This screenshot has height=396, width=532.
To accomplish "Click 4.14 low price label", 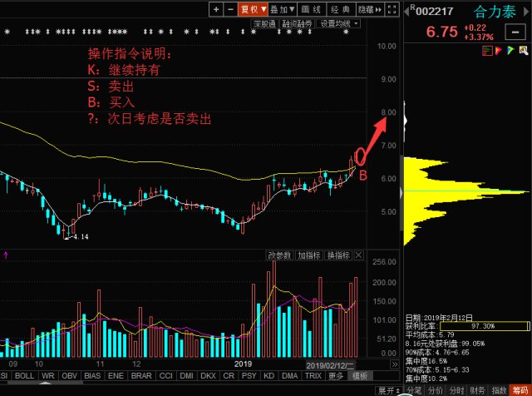I will 81,237.
